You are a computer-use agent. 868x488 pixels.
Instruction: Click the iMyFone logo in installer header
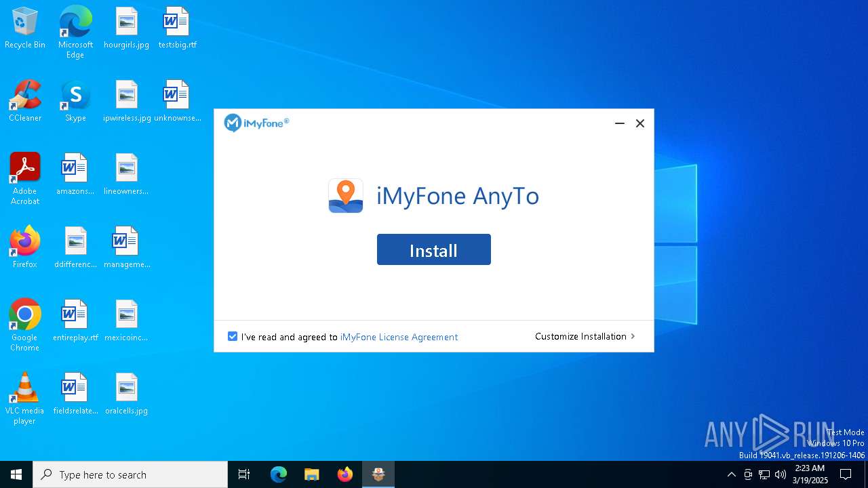(257, 123)
